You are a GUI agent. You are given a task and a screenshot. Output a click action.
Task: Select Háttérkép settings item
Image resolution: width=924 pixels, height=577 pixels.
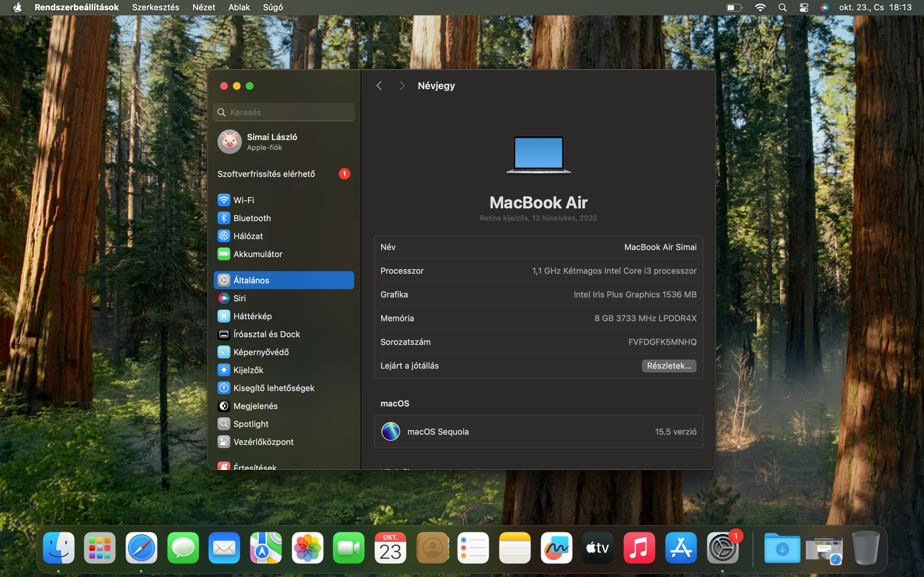click(252, 316)
